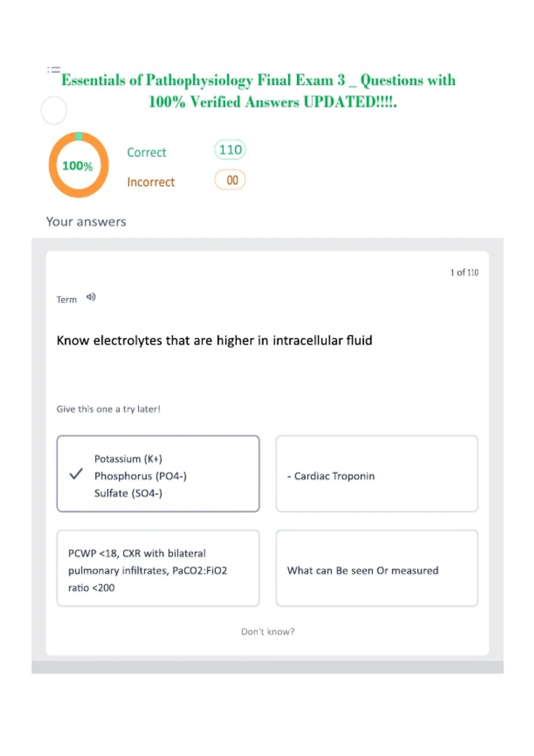Click the Term label above the question

click(67, 300)
